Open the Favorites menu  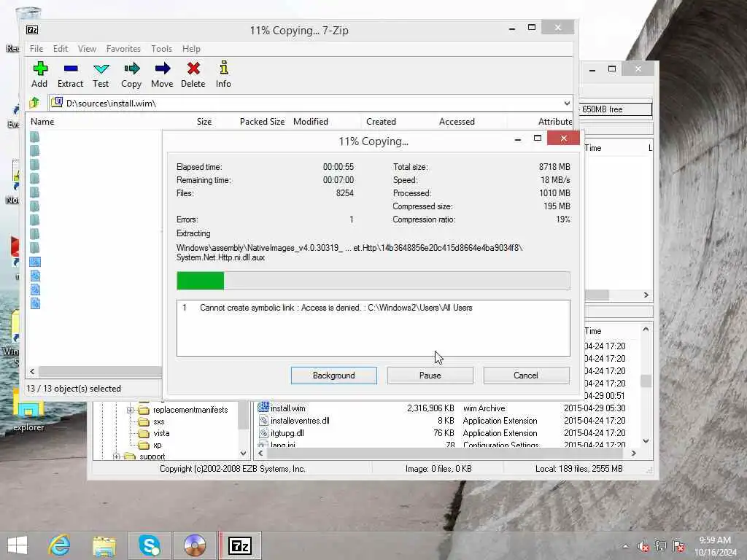[123, 49]
